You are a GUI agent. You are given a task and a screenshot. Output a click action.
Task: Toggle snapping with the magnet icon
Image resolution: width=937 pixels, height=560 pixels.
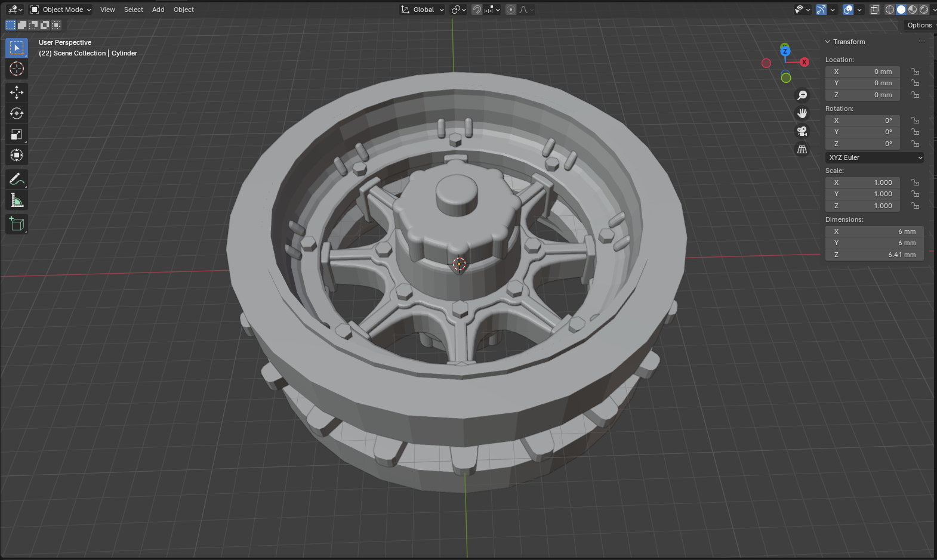coord(477,10)
